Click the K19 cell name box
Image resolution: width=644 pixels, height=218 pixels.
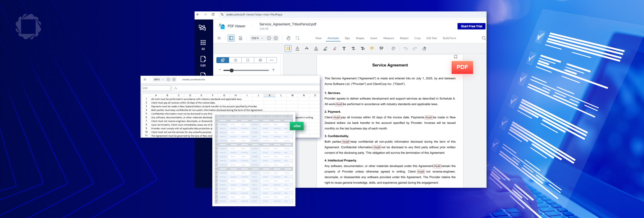coord(156,88)
